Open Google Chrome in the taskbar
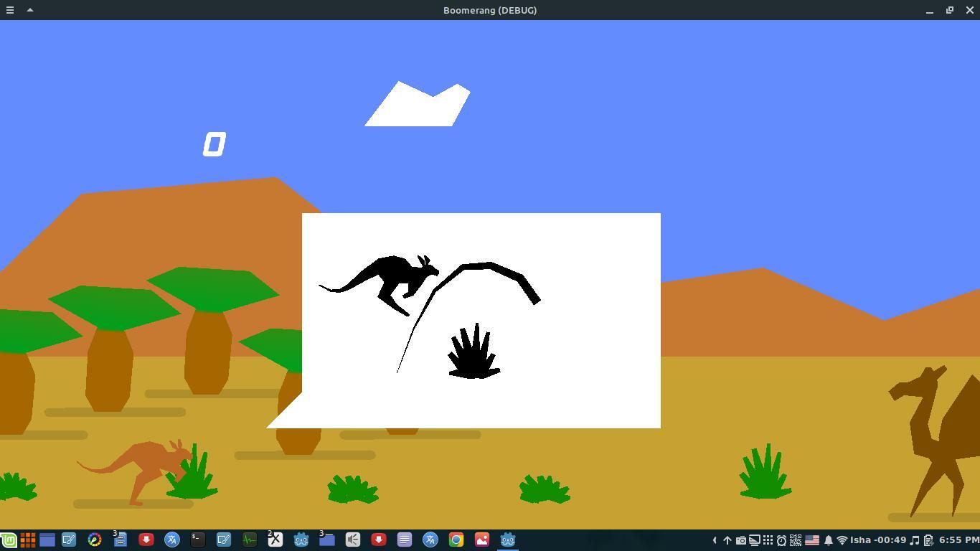This screenshot has width=980, height=551. pyautogui.click(x=456, y=540)
